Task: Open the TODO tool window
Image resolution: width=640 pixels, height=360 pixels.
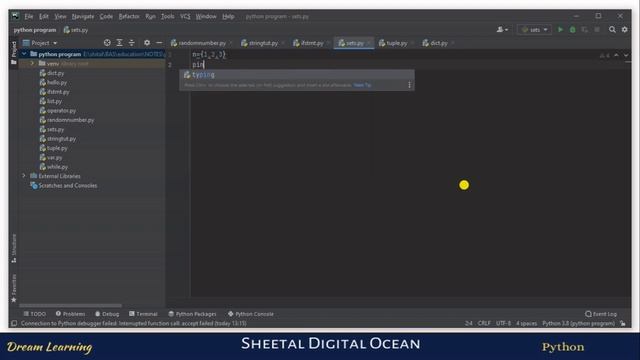Action: click(35, 314)
